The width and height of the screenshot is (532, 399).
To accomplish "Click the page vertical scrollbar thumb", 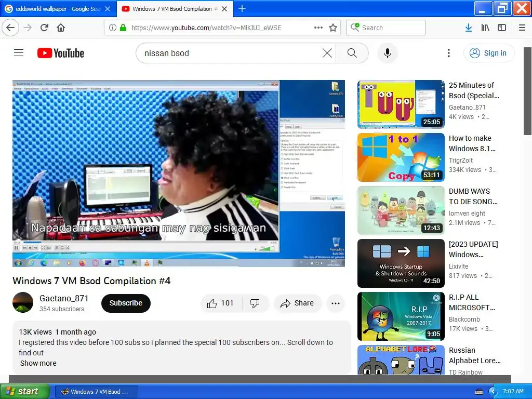I will pyautogui.click(x=528, y=91).
